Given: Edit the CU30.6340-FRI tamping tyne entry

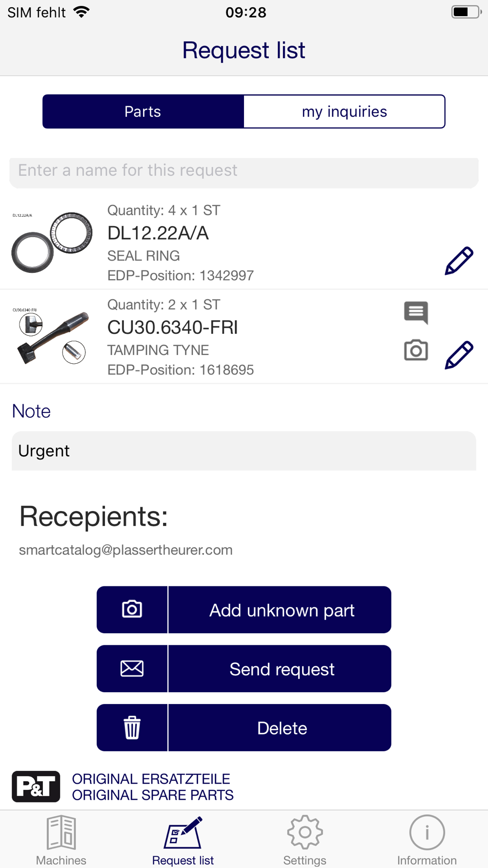Looking at the screenshot, I should 459,355.
